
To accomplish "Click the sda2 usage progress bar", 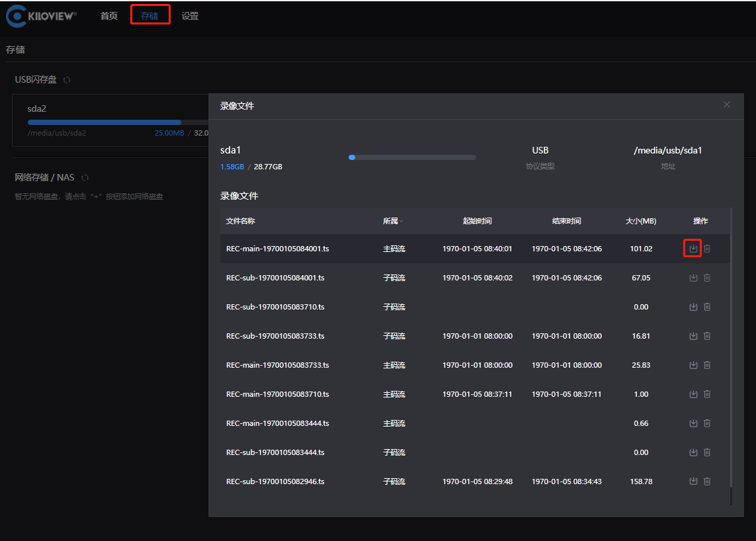I will click(x=118, y=122).
